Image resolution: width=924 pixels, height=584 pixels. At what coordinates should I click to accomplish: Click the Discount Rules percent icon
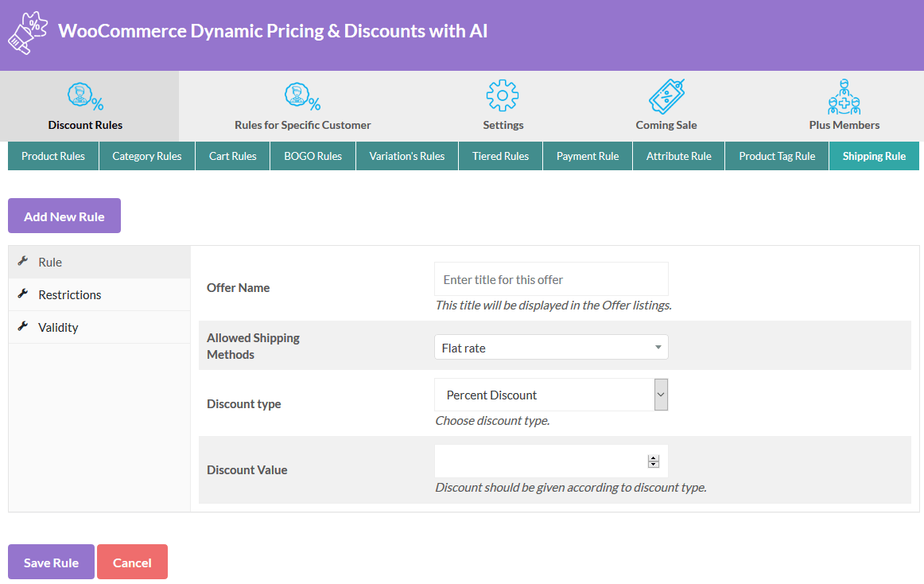click(x=85, y=97)
